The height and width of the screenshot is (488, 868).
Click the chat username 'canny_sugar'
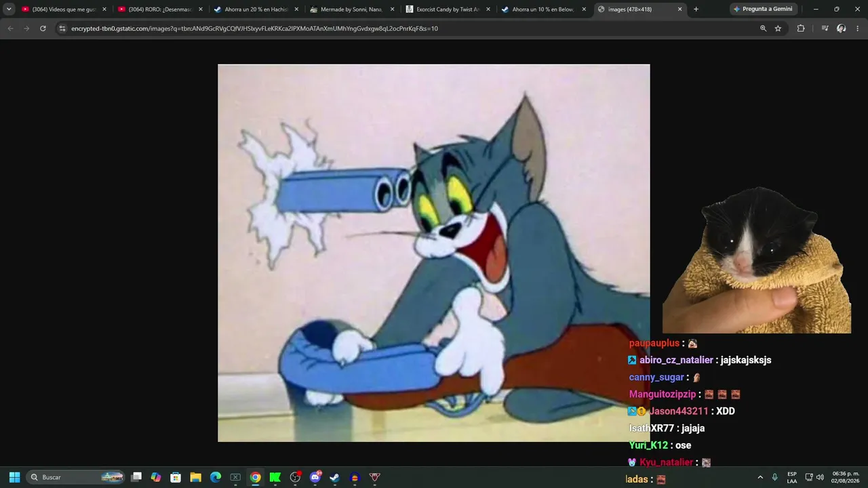[656, 378]
